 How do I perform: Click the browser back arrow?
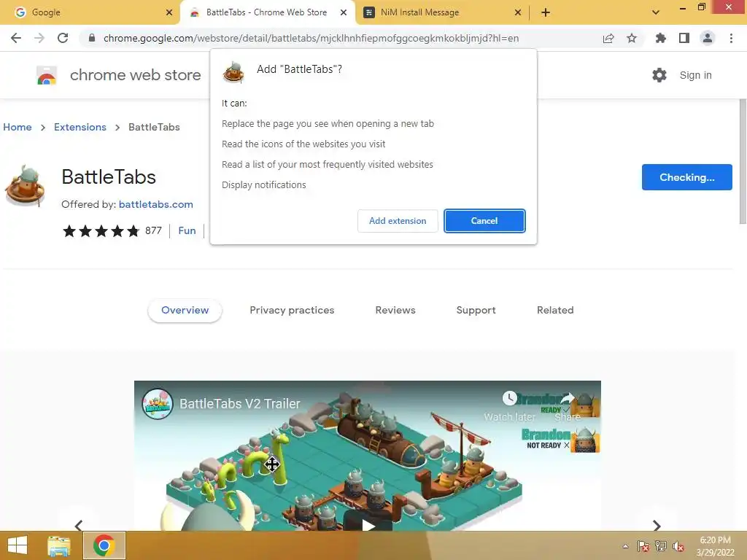click(x=16, y=38)
